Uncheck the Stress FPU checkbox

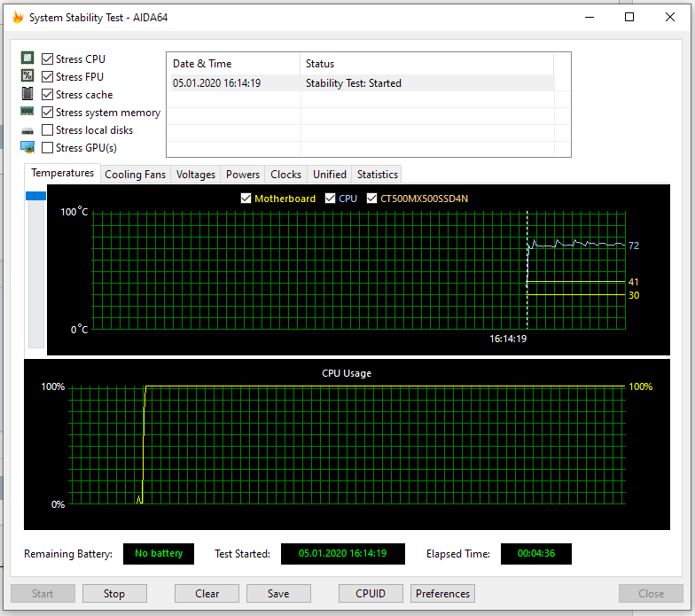click(48, 76)
